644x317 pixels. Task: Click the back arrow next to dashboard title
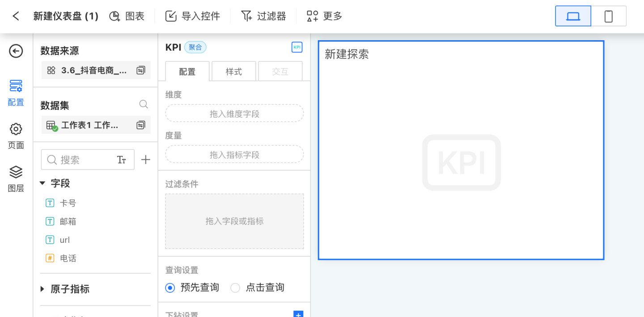(16, 17)
